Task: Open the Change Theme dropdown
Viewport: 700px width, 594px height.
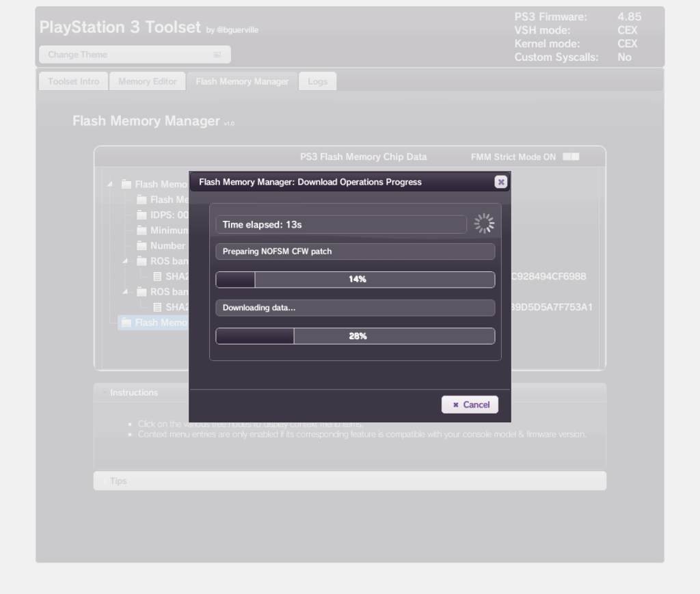Action: 135,55
